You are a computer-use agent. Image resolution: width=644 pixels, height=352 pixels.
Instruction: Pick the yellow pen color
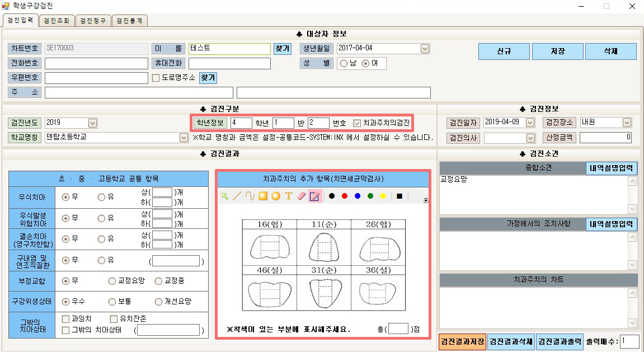pyautogui.click(x=383, y=196)
